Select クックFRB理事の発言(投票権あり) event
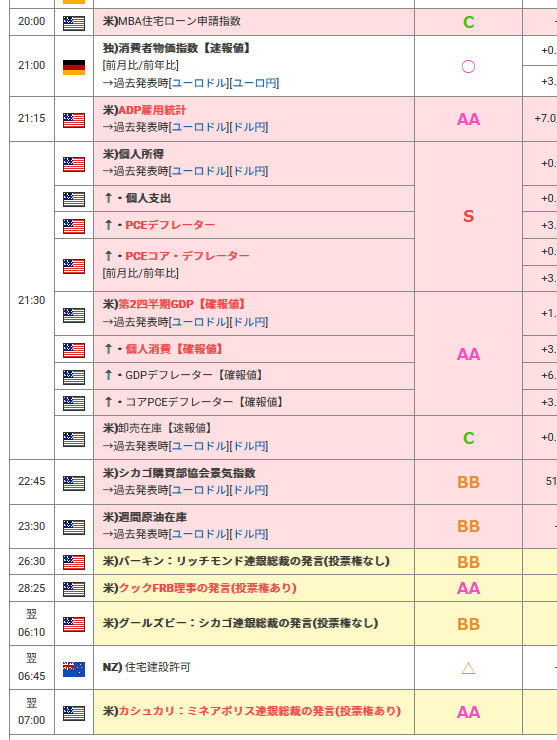 point(200,588)
